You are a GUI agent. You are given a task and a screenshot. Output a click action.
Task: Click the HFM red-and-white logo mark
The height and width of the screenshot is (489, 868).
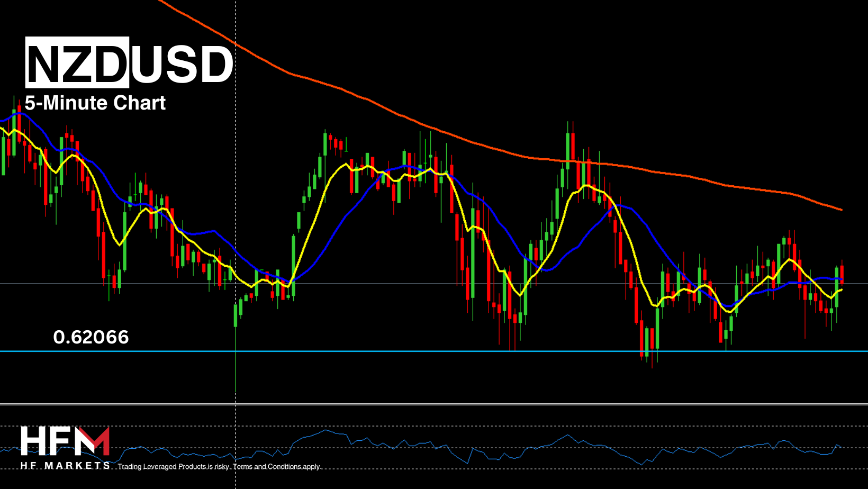(65, 441)
